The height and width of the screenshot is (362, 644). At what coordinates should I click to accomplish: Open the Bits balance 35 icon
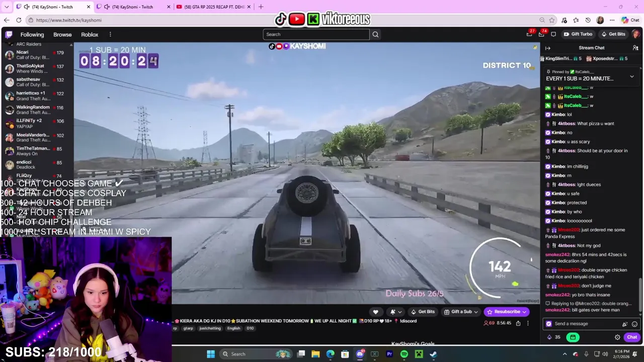point(553,337)
